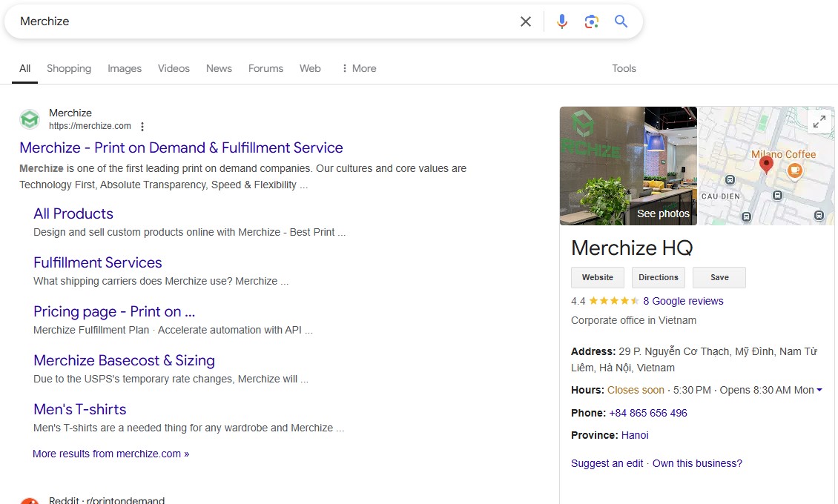Click the Milano Coffee orange cup marker
The height and width of the screenshot is (504, 838).
click(x=795, y=171)
